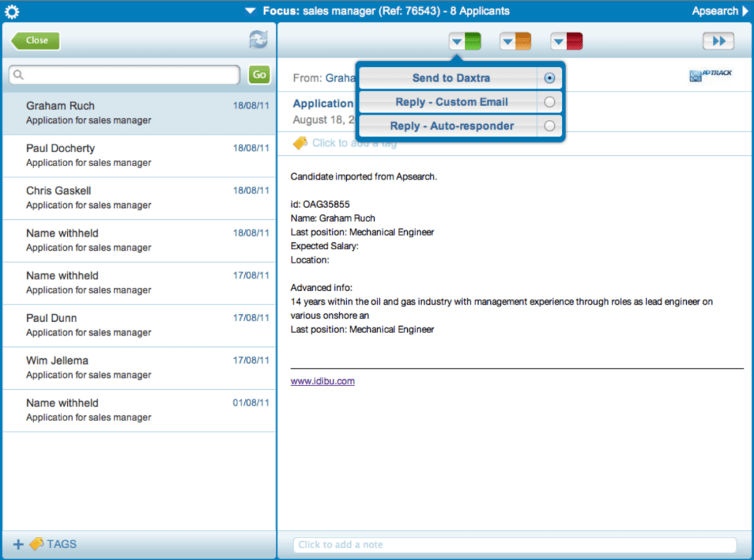Click the Apsearch link in header
The image size is (754, 560).
point(715,10)
